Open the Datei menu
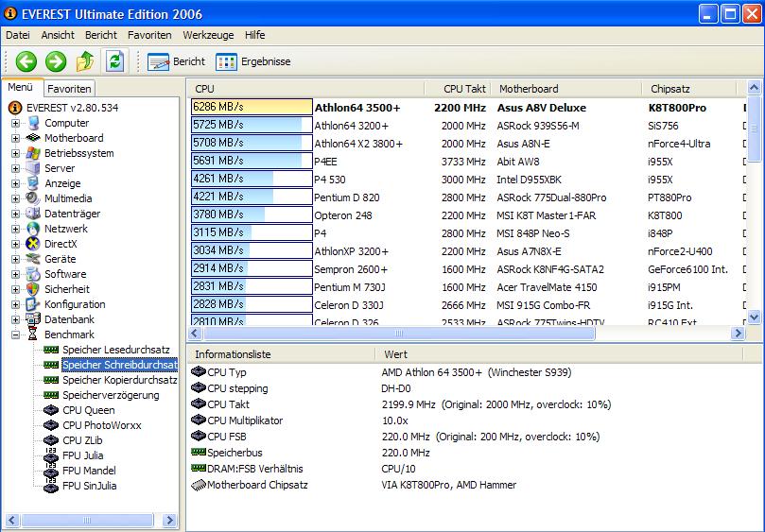The width and height of the screenshot is (765, 532). [x=18, y=35]
